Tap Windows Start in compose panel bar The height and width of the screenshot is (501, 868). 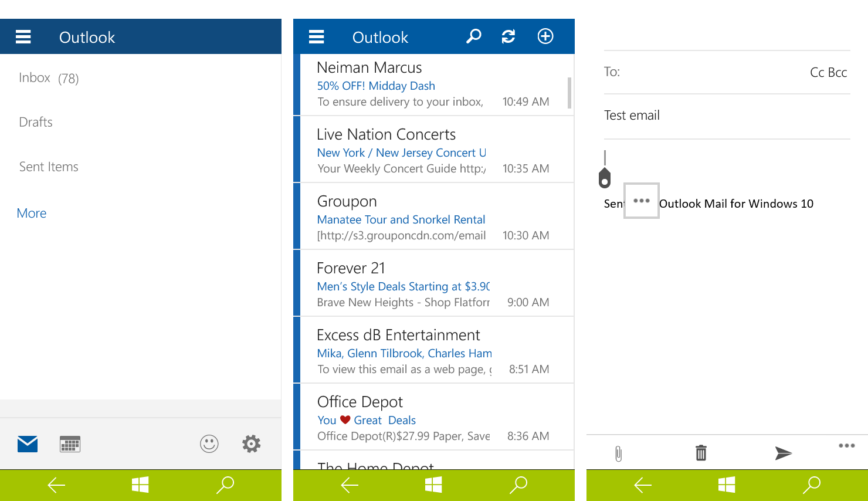[727, 485]
